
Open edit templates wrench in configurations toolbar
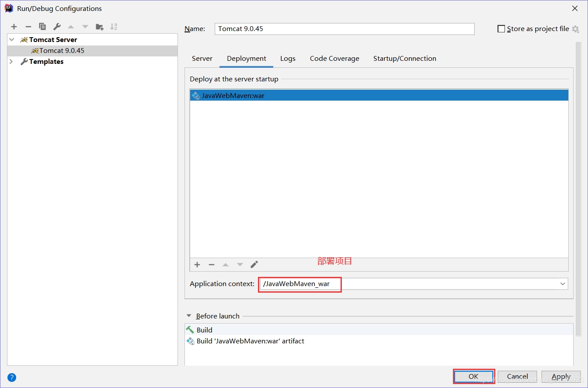point(57,27)
